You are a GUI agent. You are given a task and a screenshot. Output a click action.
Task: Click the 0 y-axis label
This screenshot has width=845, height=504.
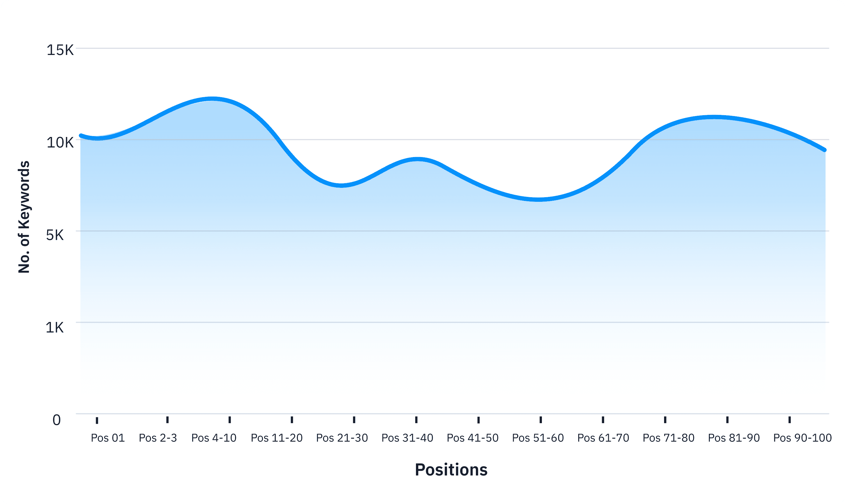pos(57,420)
